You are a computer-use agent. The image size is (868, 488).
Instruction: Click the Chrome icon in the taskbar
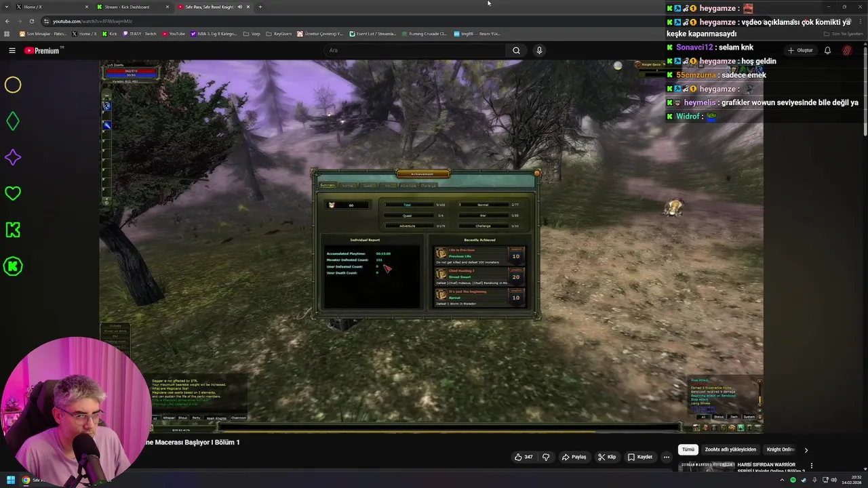(x=26, y=480)
